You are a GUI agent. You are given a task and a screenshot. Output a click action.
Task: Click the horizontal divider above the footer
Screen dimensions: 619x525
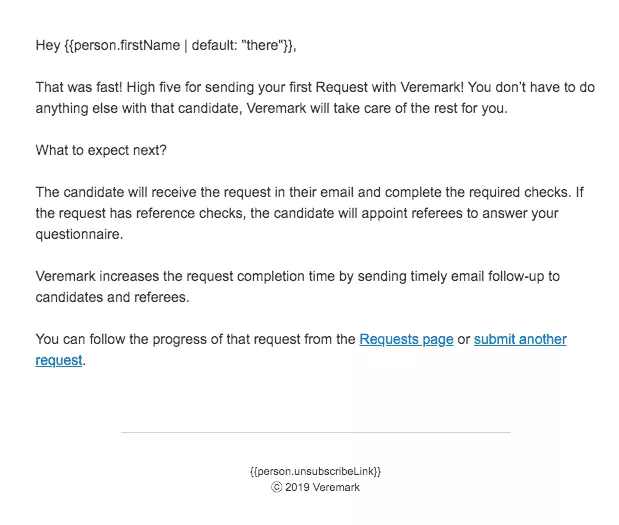click(316, 432)
